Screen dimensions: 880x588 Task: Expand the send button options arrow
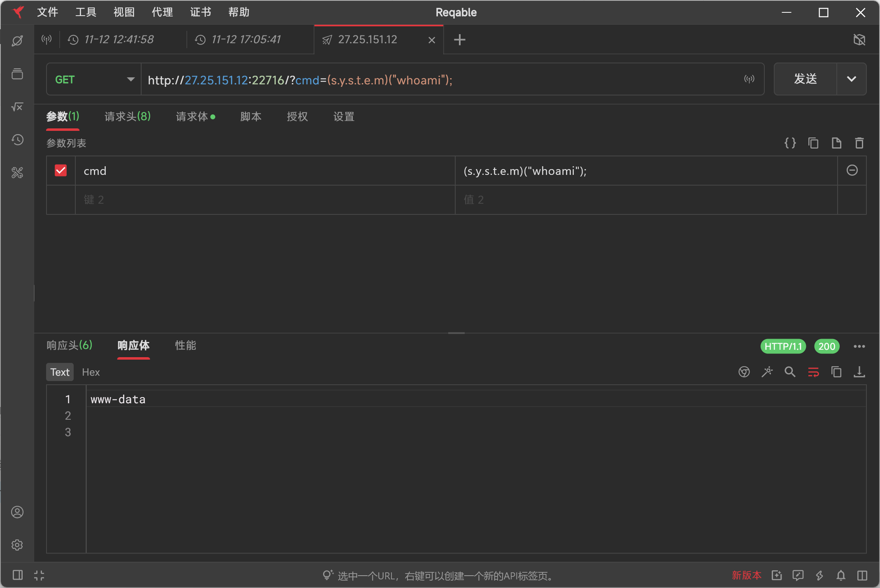(x=852, y=79)
